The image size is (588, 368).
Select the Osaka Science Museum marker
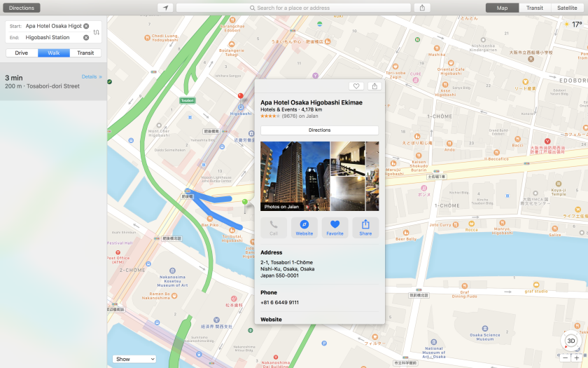(x=484, y=329)
